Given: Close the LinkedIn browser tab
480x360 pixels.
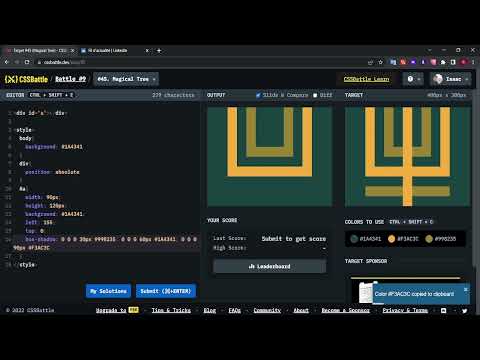Looking at the screenshot, I should [147, 51].
